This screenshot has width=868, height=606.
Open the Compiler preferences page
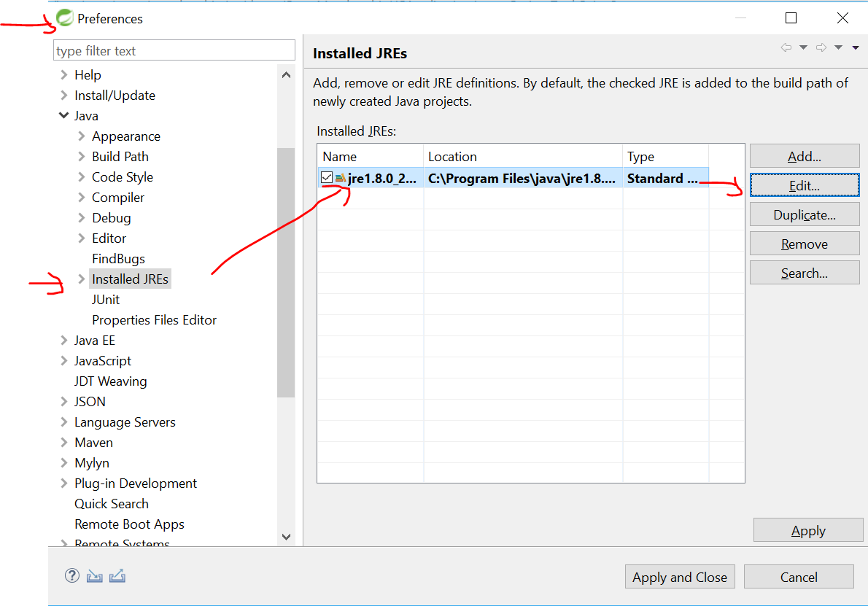click(117, 197)
